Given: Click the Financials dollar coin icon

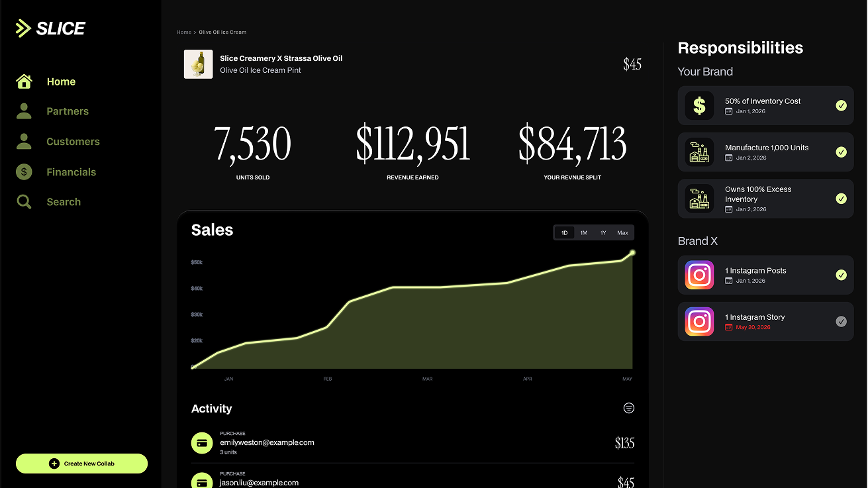Looking at the screenshot, I should click(24, 171).
